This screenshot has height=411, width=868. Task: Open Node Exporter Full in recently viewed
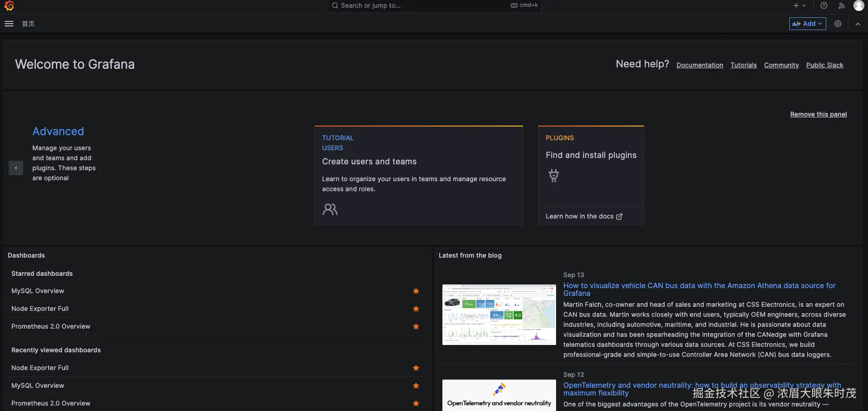[x=40, y=368]
